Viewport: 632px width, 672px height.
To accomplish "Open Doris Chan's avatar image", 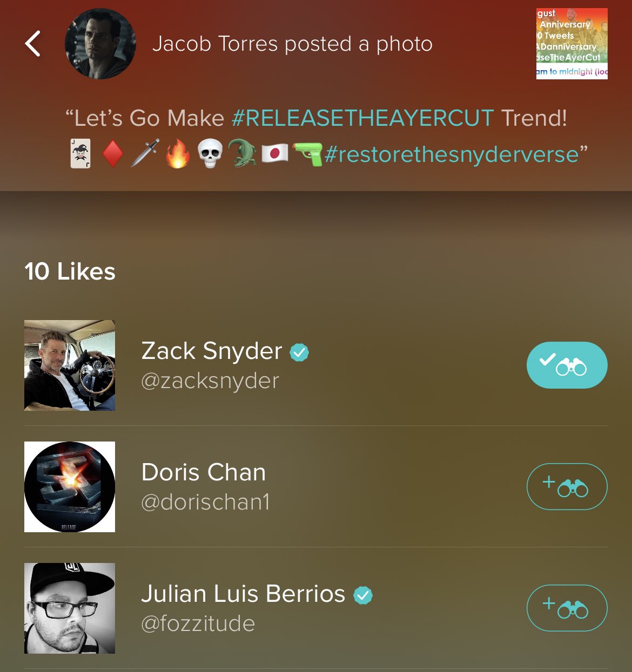I will point(70,487).
